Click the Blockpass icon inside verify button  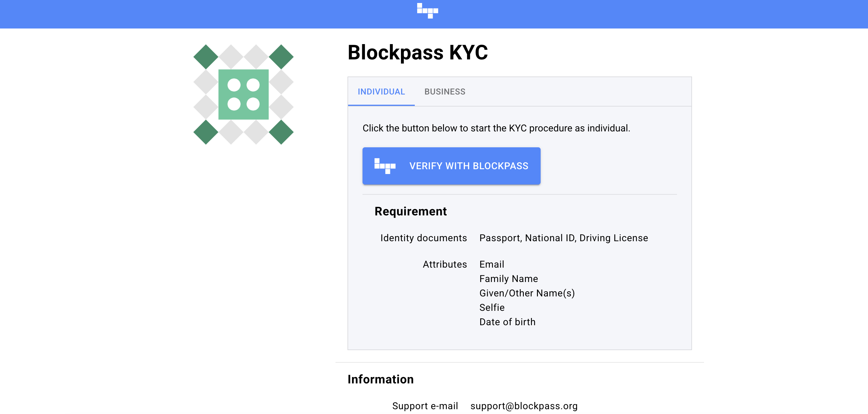(x=385, y=166)
